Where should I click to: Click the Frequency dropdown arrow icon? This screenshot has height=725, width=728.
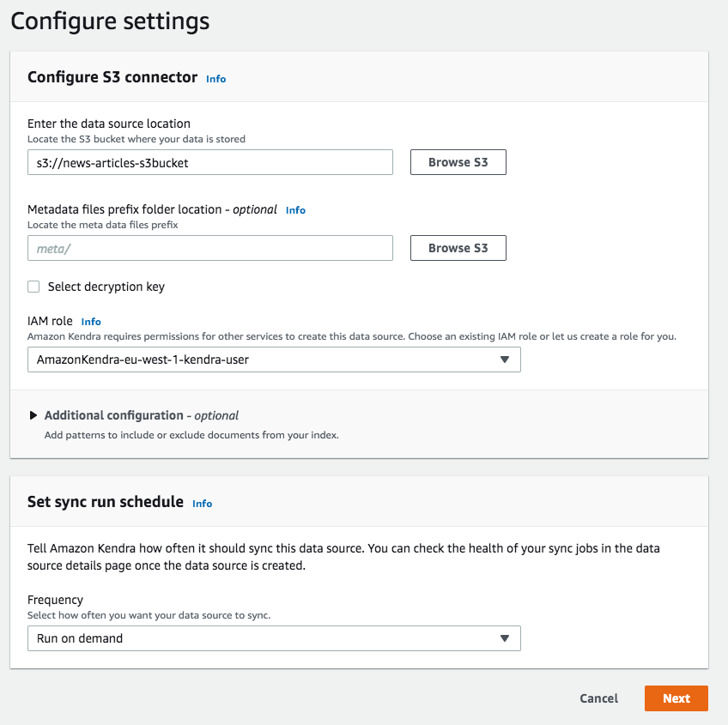coord(505,638)
